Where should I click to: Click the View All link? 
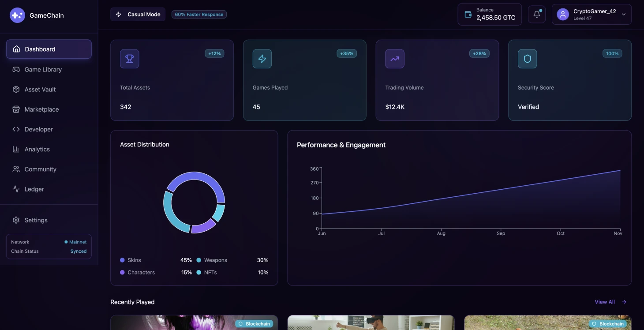[x=609, y=302]
